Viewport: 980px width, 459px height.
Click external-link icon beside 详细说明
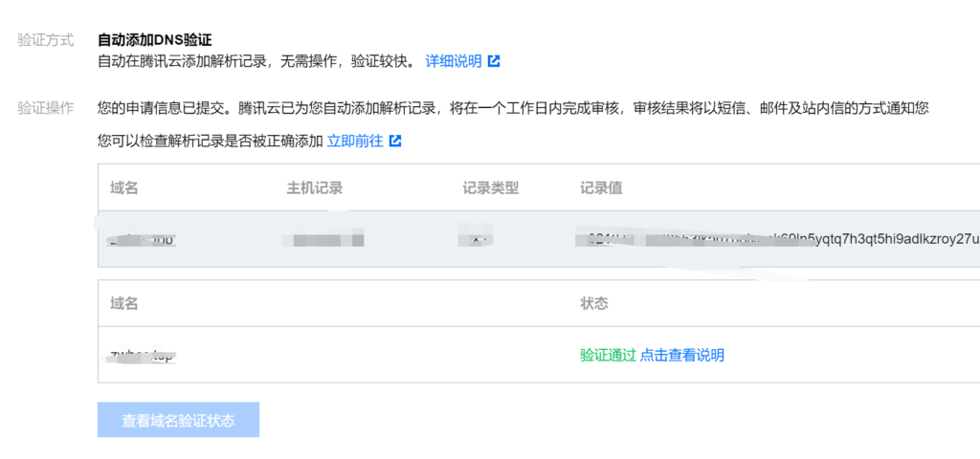[x=494, y=61]
